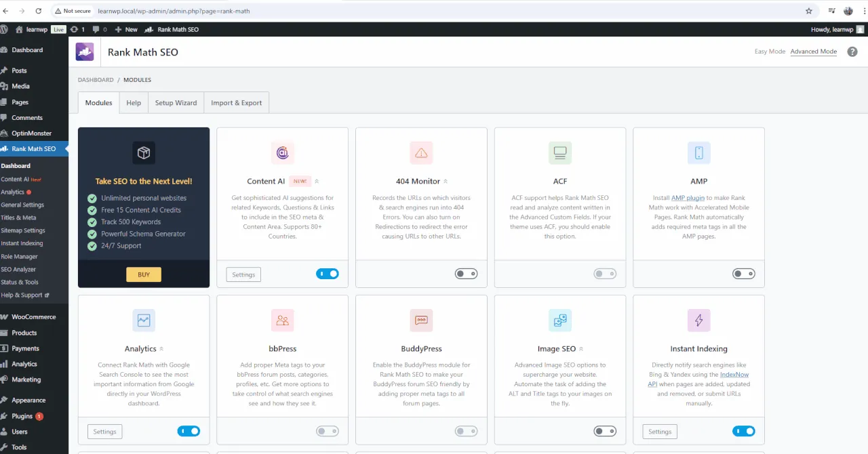The width and height of the screenshot is (868, 454).
Task: Bookmark this page with star icon
Action: [808, 11]
